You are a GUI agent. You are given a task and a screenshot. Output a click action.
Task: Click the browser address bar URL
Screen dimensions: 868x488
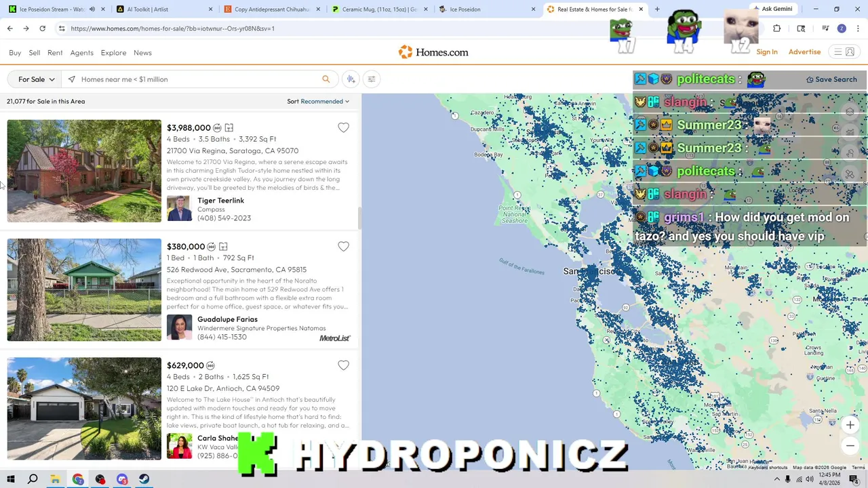[172, 28]
